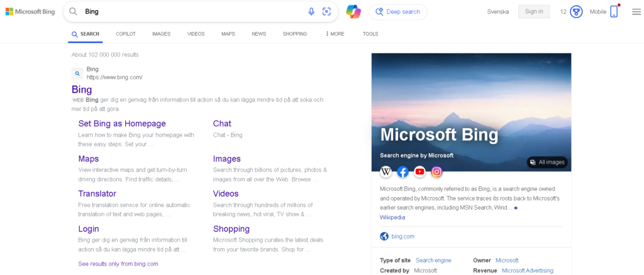Switch to the COPILOT tab
This screenshot has width=644, height=275.
[x=126, y=34]
